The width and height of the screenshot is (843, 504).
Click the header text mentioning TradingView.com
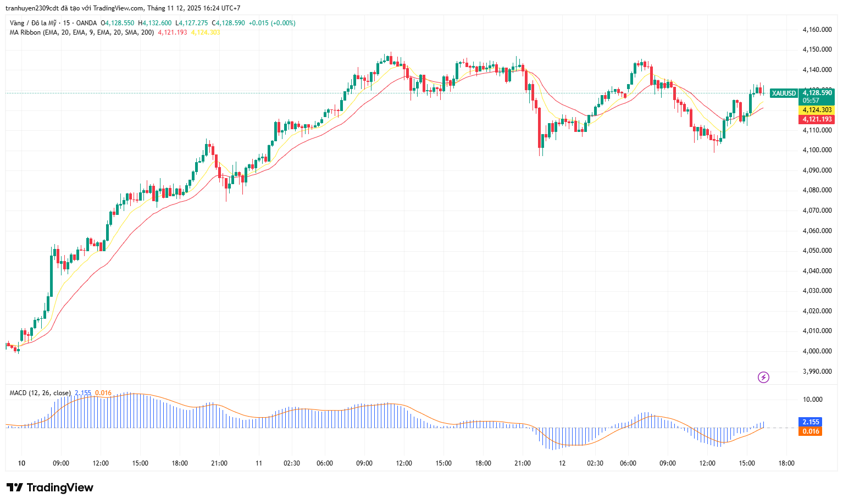pos(123,8)
